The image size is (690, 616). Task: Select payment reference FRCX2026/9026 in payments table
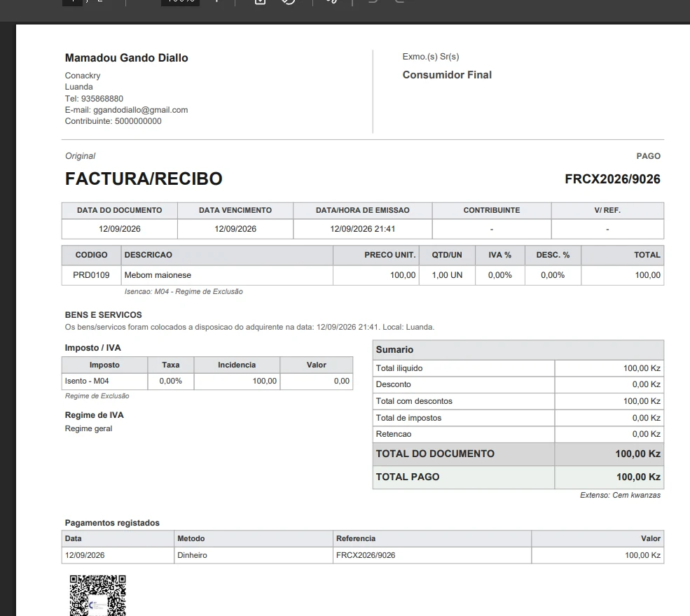(x=366, y=555)
